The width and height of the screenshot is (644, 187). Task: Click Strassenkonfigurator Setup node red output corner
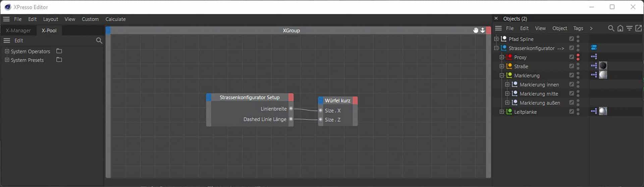(291, 98)
